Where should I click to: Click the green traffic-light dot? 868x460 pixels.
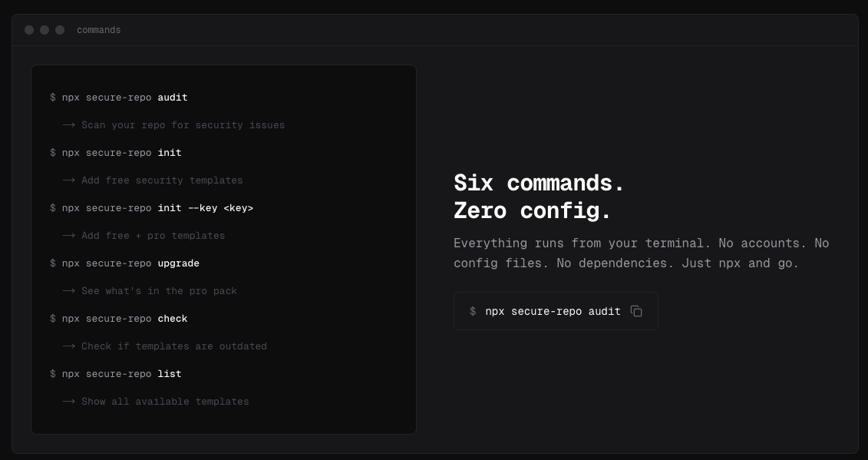[60, 30]
